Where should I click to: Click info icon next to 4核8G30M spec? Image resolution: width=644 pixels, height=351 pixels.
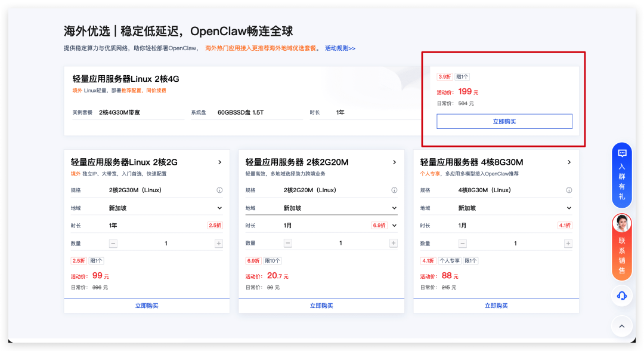tap(568, 190)
